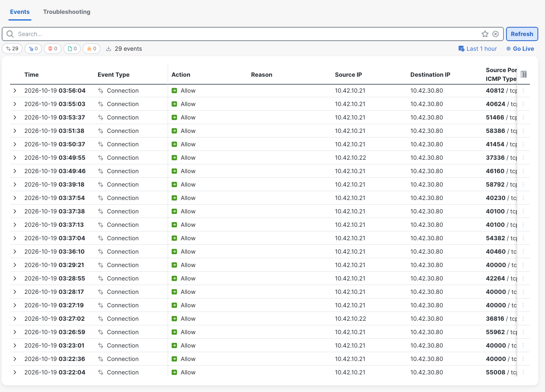This screenshot has width=545, height=392.
Task: Switch to the Troubleshooting tab
Action: click(x=67, y=12)
